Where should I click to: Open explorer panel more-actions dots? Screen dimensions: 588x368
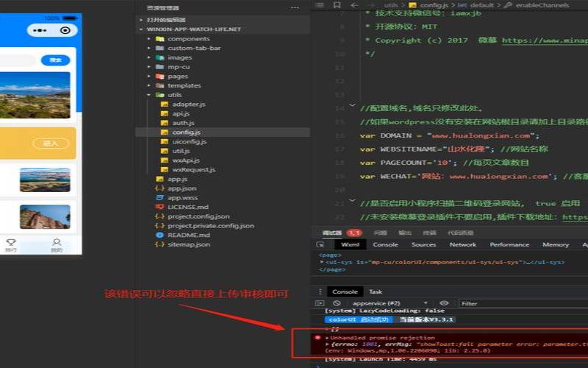click(x=295, y=7)
